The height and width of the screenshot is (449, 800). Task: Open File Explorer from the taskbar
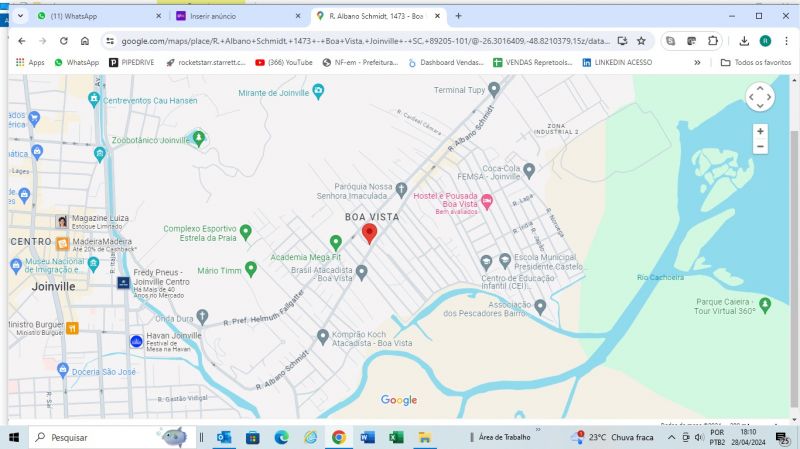424,437
